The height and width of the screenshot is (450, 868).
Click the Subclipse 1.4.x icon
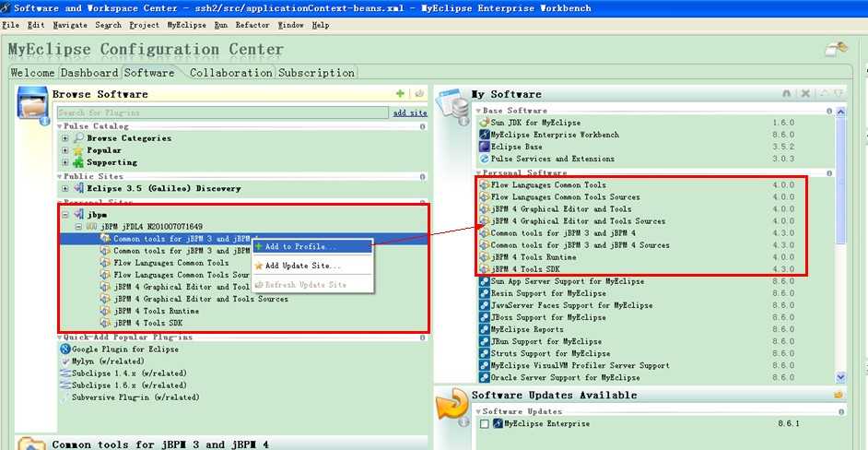tap(65, 373)
